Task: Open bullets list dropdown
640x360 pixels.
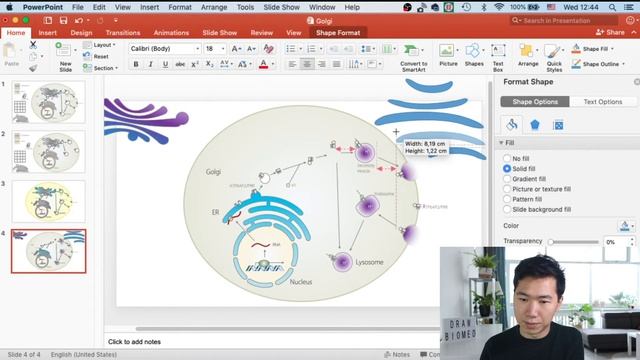Action: tap(301, 49)
